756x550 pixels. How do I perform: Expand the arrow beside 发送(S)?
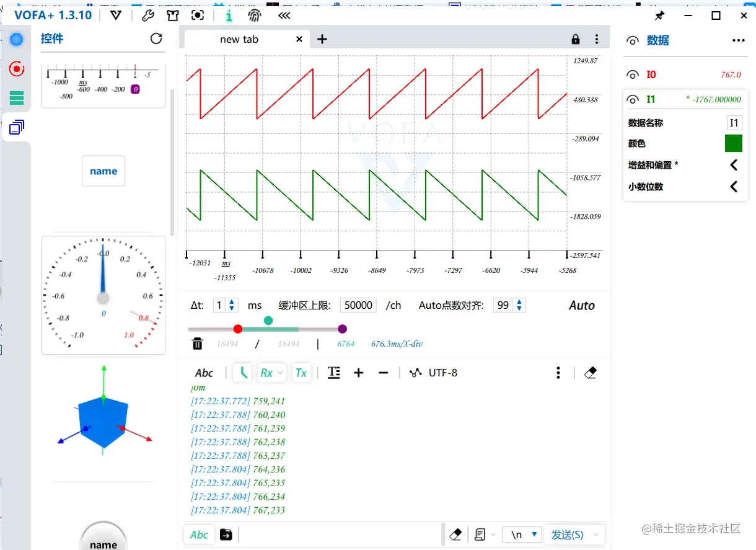[x=597, y=534]
